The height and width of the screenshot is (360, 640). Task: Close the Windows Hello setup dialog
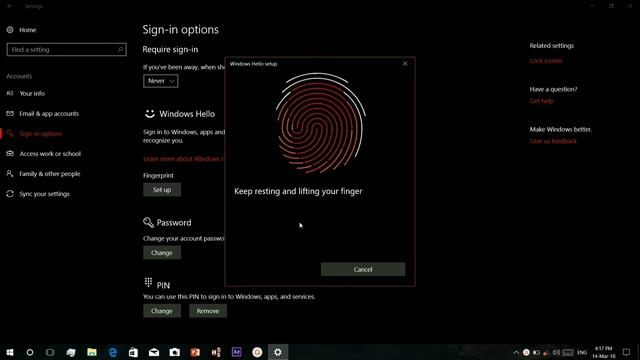point(405,64)
